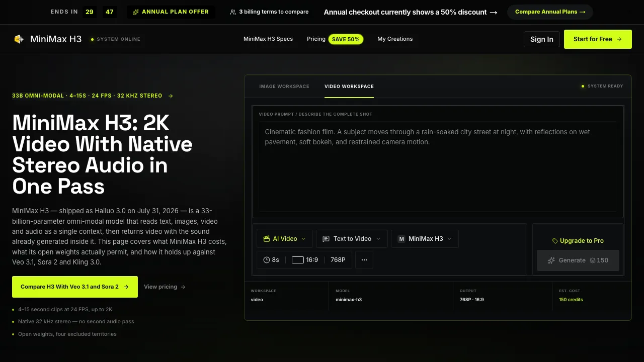Click the sparkle icon in Annual Plan Offer
Screen dimensions: 644x362
136,12
